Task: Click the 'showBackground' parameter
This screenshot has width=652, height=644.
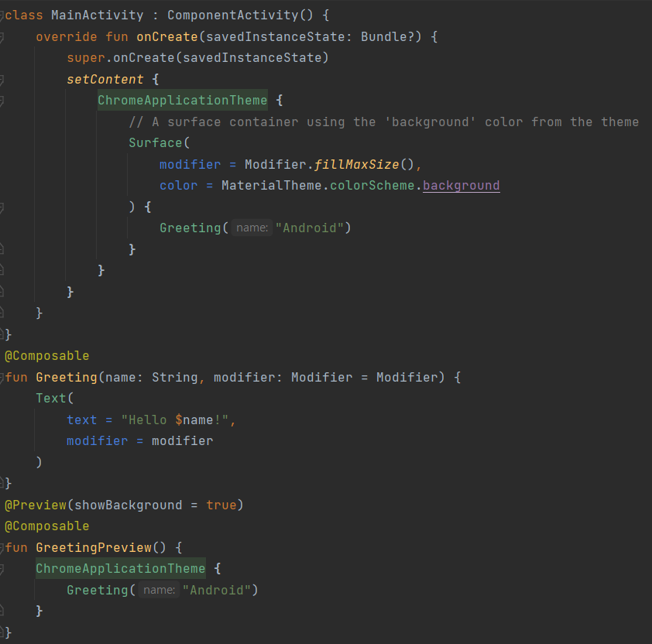Action: 128,505
